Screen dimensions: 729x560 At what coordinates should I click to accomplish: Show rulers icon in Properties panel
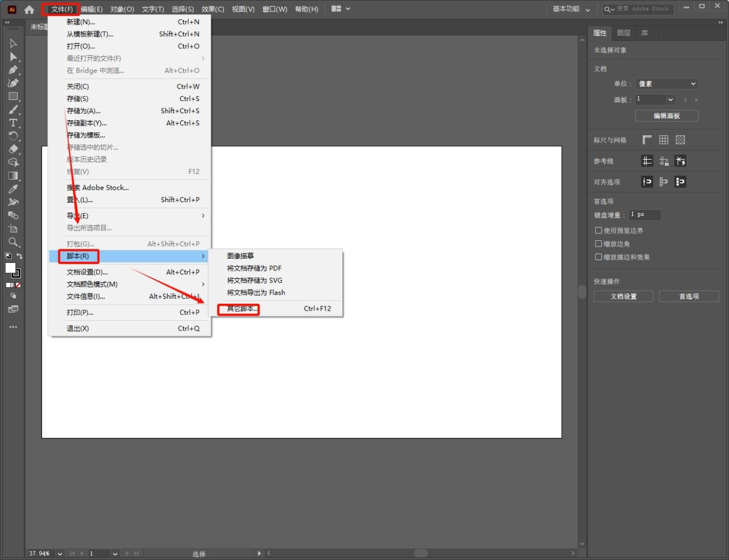[647, 140]
